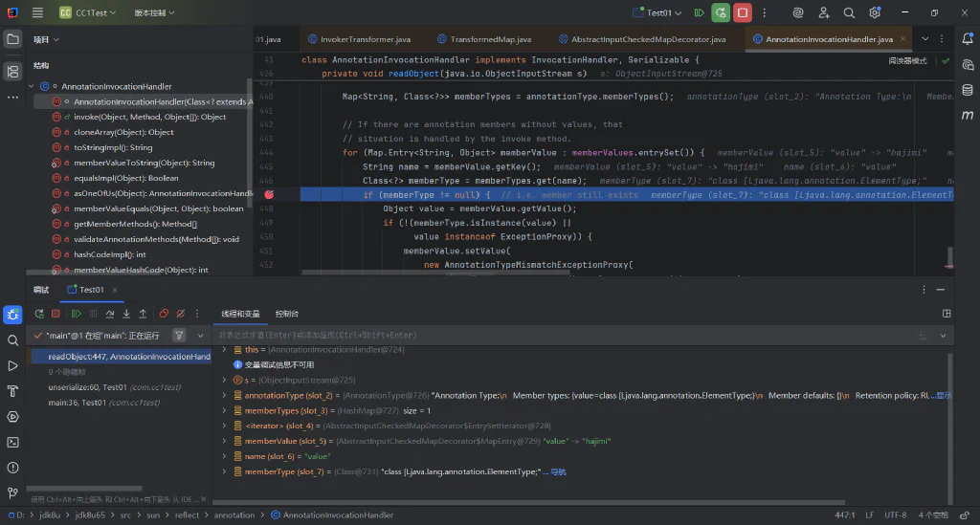The image size is (980, 525).
Task: Toggle the breakpoint on line 447
Action: pyautogui.click(x=269, y=195)
